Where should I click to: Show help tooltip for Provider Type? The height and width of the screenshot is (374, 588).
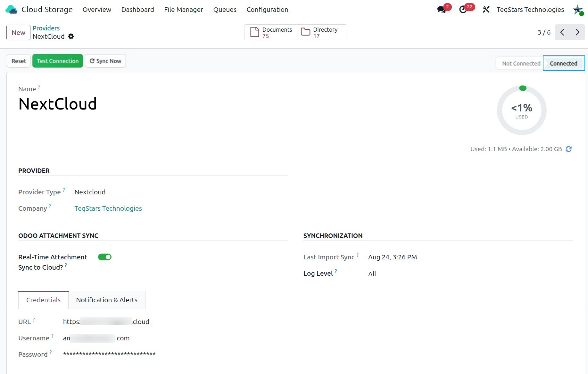[64, 190]
